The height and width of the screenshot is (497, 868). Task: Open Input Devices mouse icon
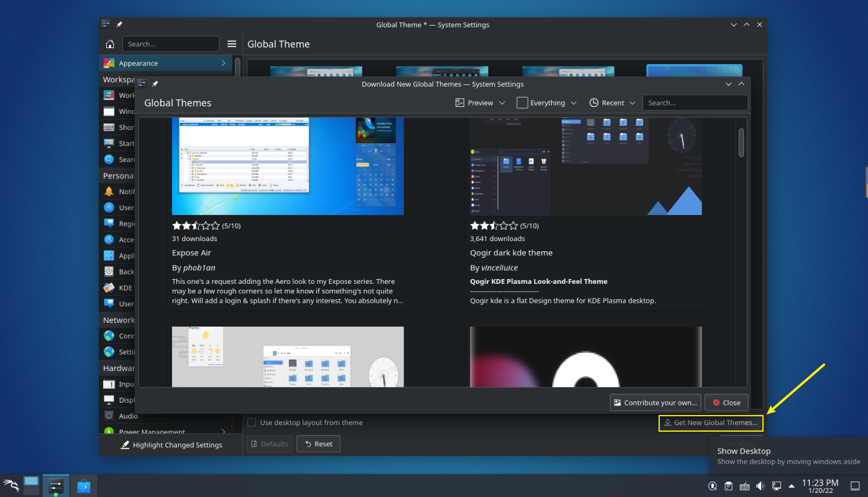point(109,384)
